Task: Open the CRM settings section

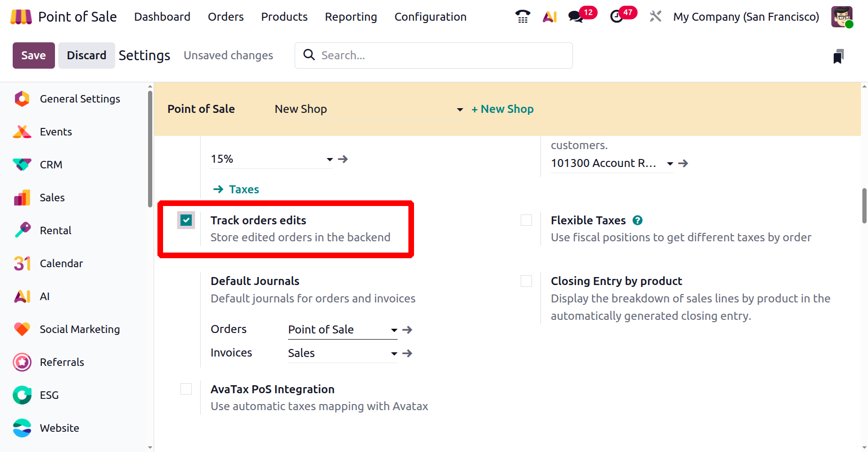Action: coord(51,165)
